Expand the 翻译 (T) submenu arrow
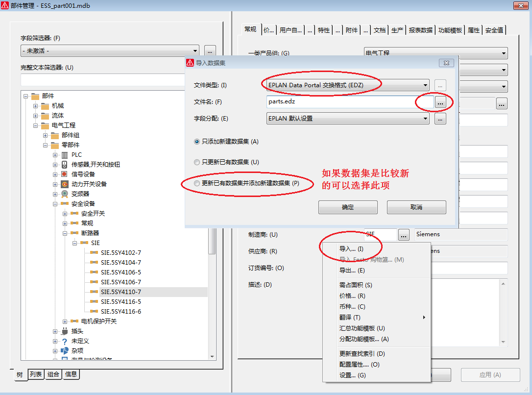This screenshot has height=395, width=532. click(424, 318)
